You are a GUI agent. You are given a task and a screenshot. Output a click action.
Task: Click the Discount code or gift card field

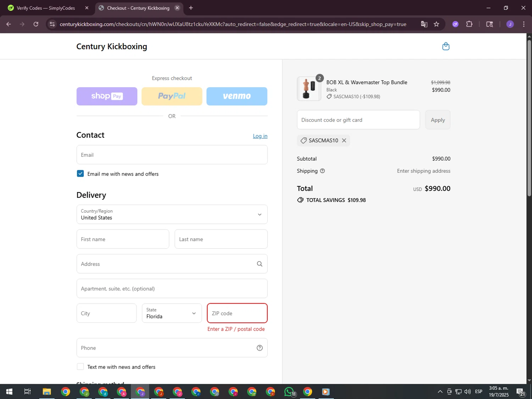point(359,120)
